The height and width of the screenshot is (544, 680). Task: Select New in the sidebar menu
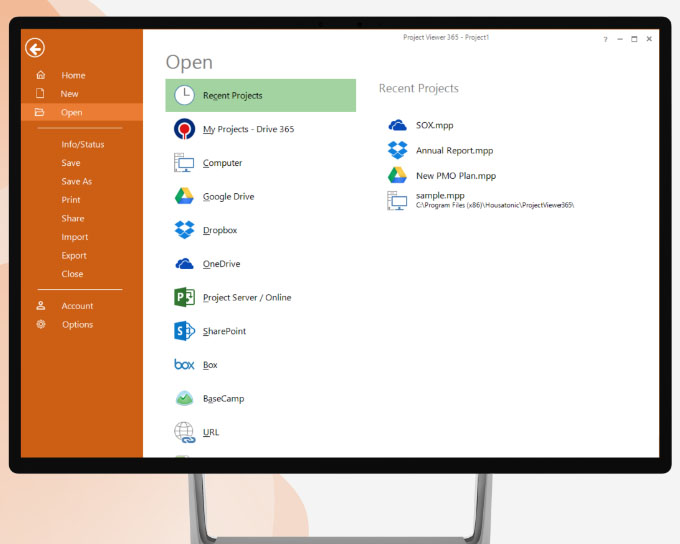[x=69, y=94]
